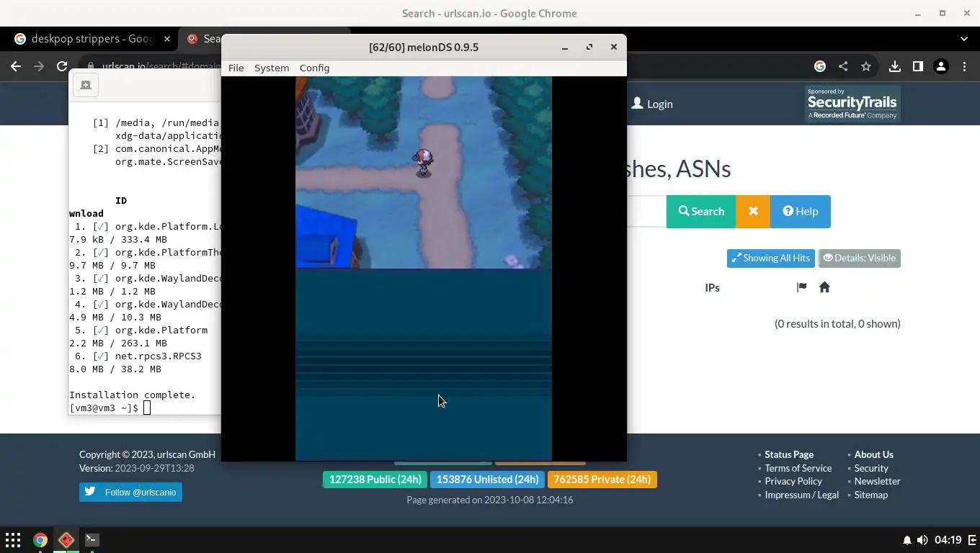
Task: Bookmark this page with the star icon
Action: point(866,66)
